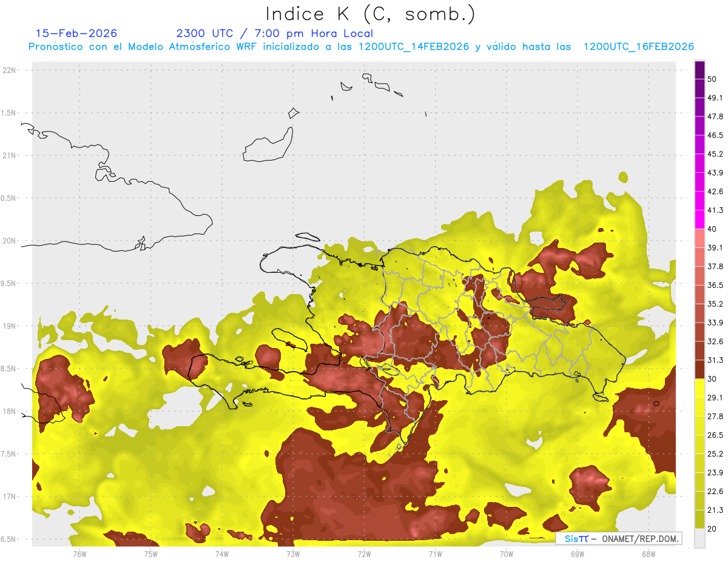Click the "76W" longitude label
This screenshot has height=562, width=728.
[x=79, y=554]
